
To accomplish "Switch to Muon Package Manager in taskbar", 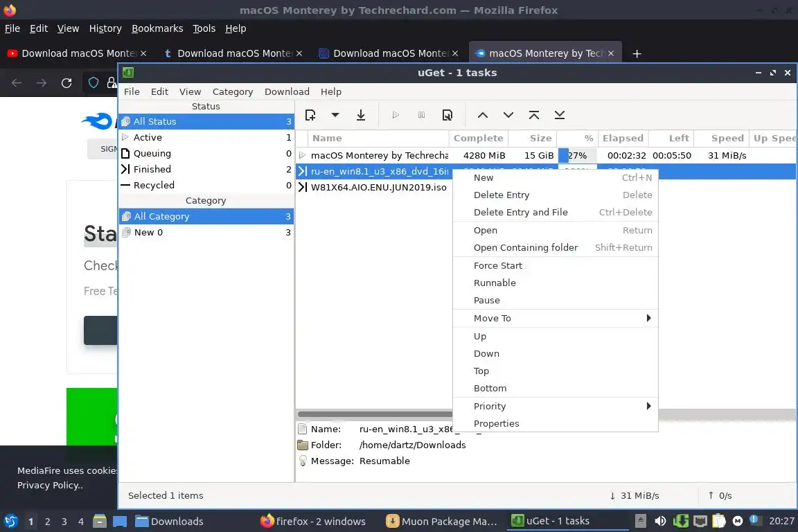I will (x=441, y=522).
